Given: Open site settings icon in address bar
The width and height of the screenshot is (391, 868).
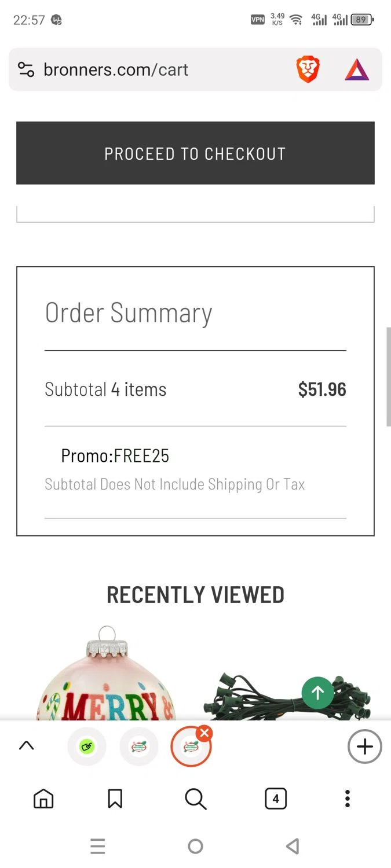Looking at the screenshot, I should click(26, 70).
